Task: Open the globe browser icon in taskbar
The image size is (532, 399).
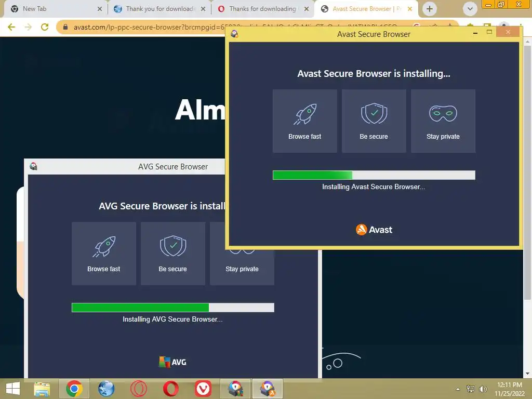Action: click(x=106, y=389)
